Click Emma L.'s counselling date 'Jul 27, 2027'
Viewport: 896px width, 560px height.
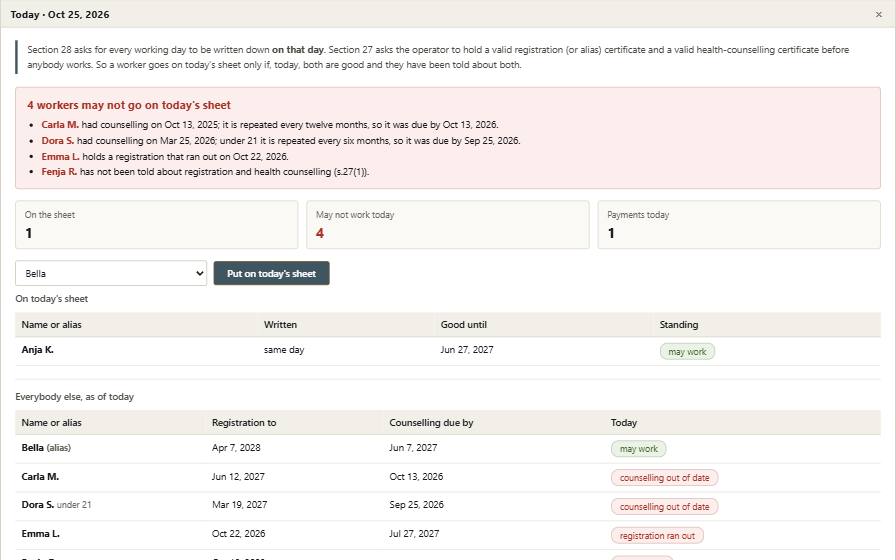click(x=414, y=534)
